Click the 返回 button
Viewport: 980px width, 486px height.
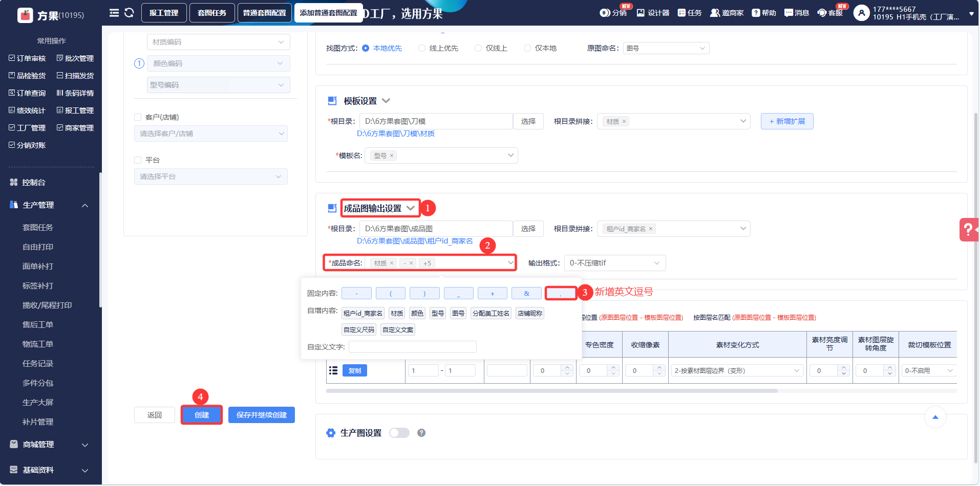[x=155, y=415]
